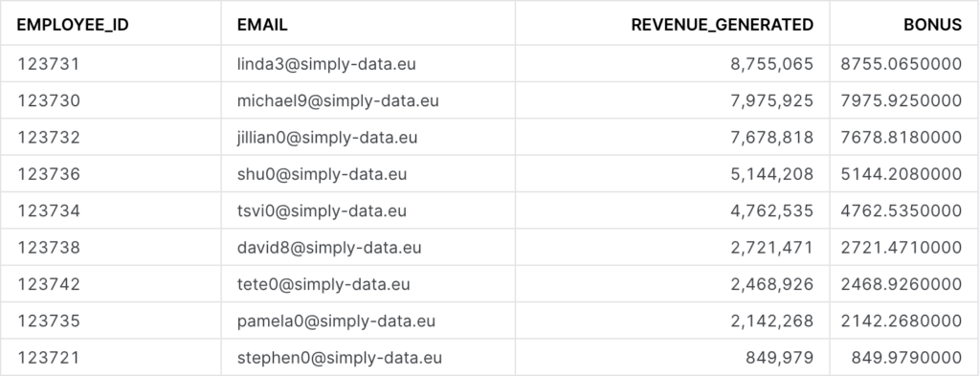Select employee ID cell 123736
Image resolution: width=980 pixels, height=376 pixels.
111,174
